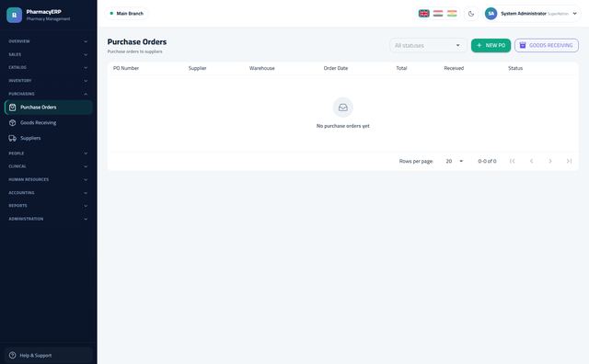Click the NEW PO button
This screenshot has height=364, width=589.
(x=491, y=45)
